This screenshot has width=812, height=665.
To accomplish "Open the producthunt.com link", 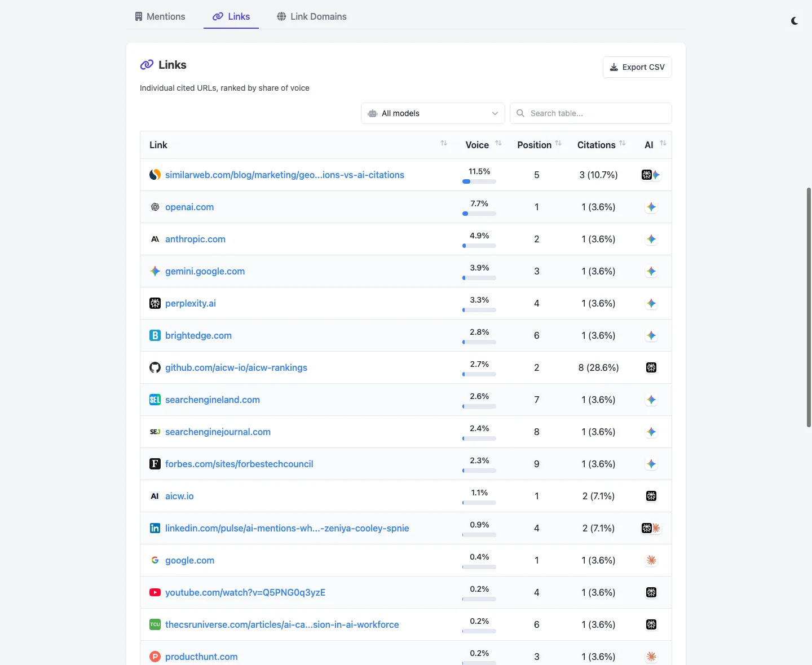I will point(201,657).
